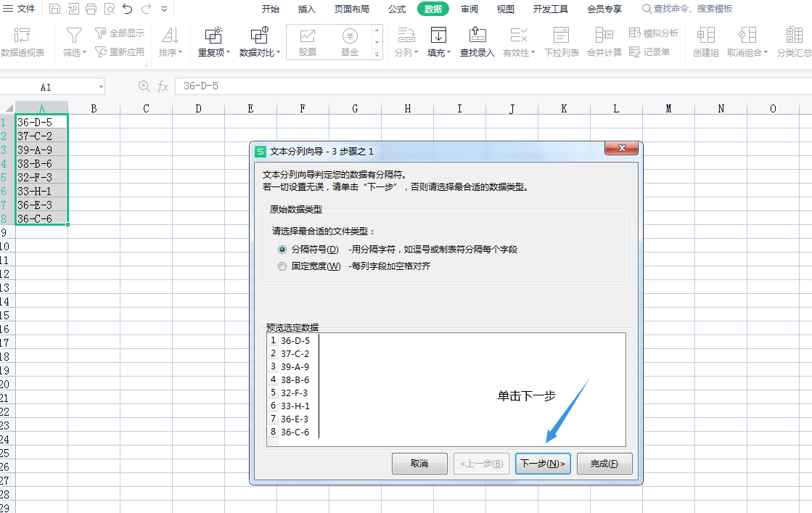Click the 取消 button in wizard
The image size is (812, 513).
pos(419,464)
